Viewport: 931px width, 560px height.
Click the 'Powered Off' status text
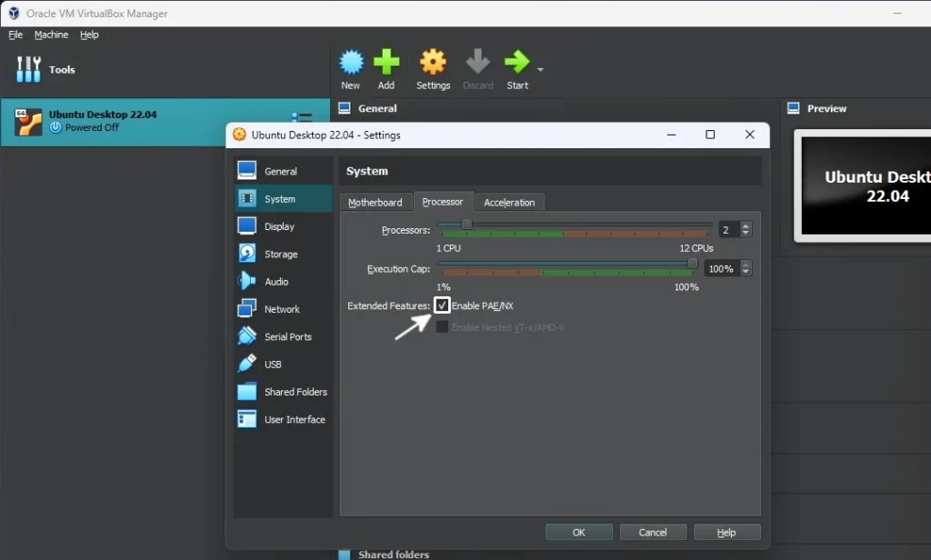[x=92, y=127]
